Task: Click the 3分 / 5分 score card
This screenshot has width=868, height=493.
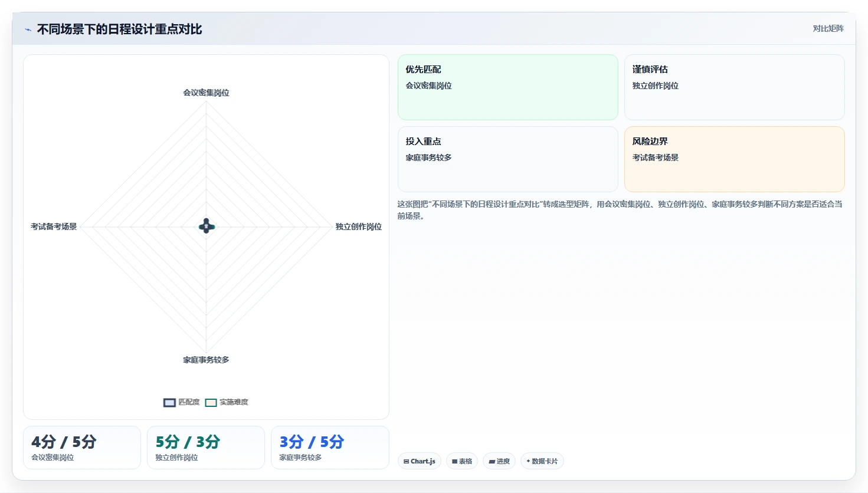Action: pyautogui.click(x=330, y=448)
